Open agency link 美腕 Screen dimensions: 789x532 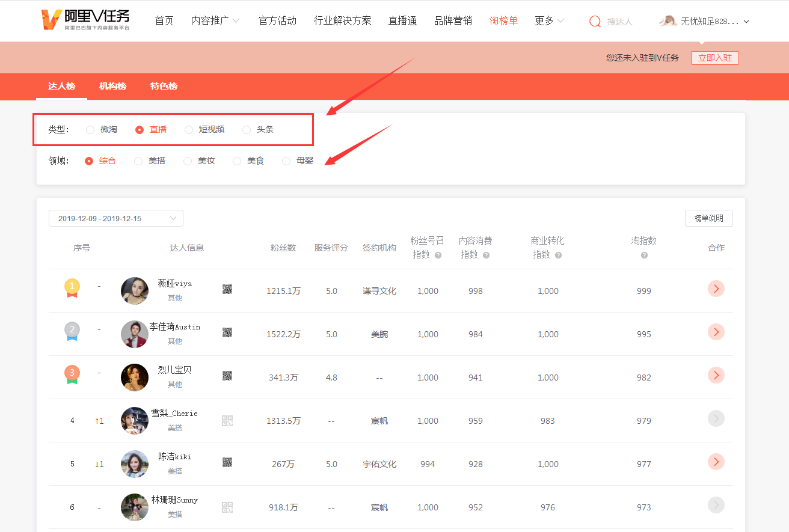379,334
